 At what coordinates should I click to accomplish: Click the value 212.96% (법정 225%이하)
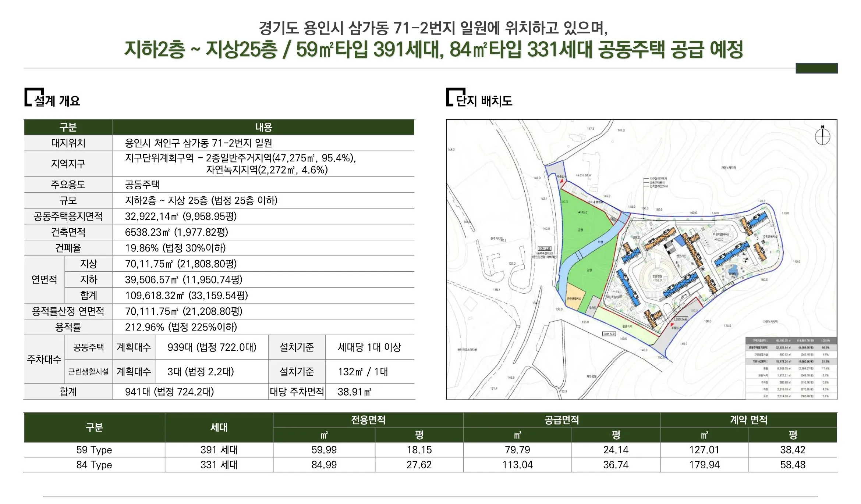181,327
